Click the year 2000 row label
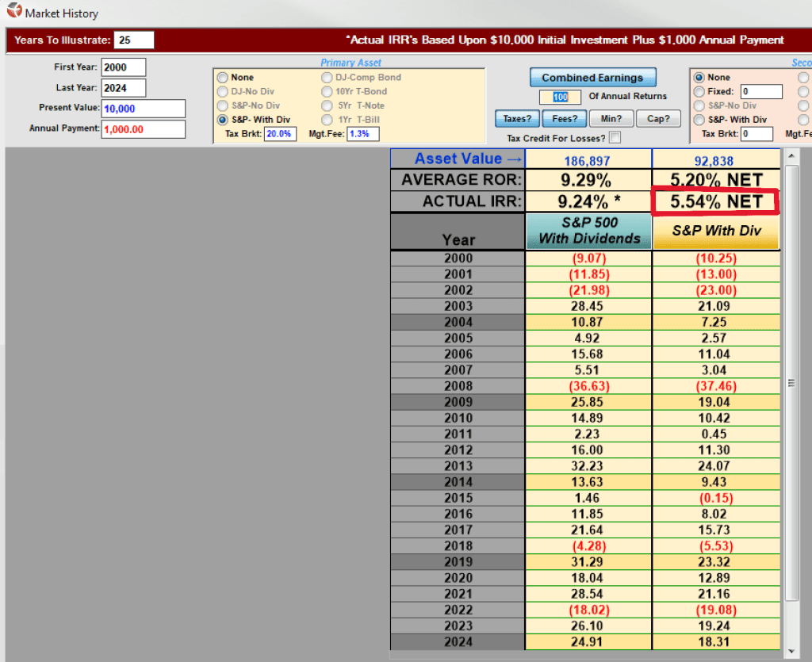Image resolution: width=812 pixels, height=662 pixels. click(458, 258)
